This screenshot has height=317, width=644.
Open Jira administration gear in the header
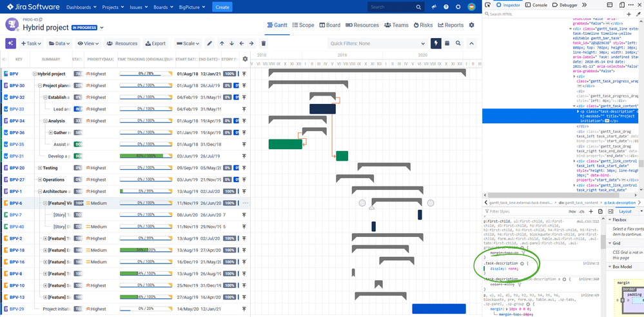click(458, 7)
